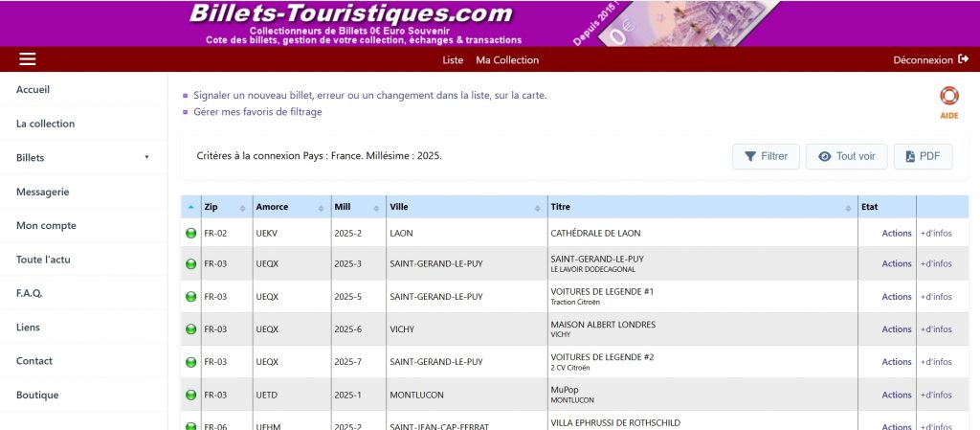Click green status dot for Maison Albert Londres
Viewport: 980px width, 430px height.
pyautogui.click(x=190, y=329)
